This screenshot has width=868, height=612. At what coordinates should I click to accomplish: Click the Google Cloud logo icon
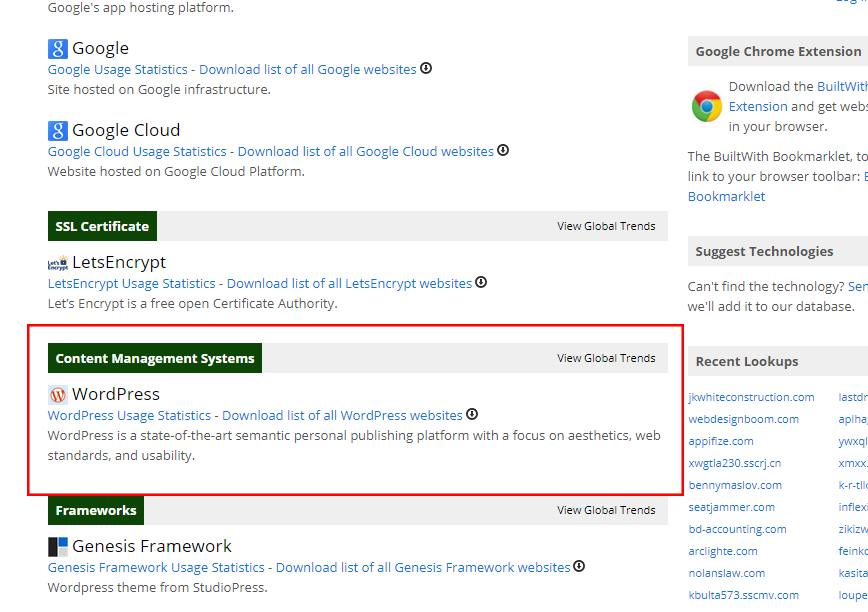57,130
